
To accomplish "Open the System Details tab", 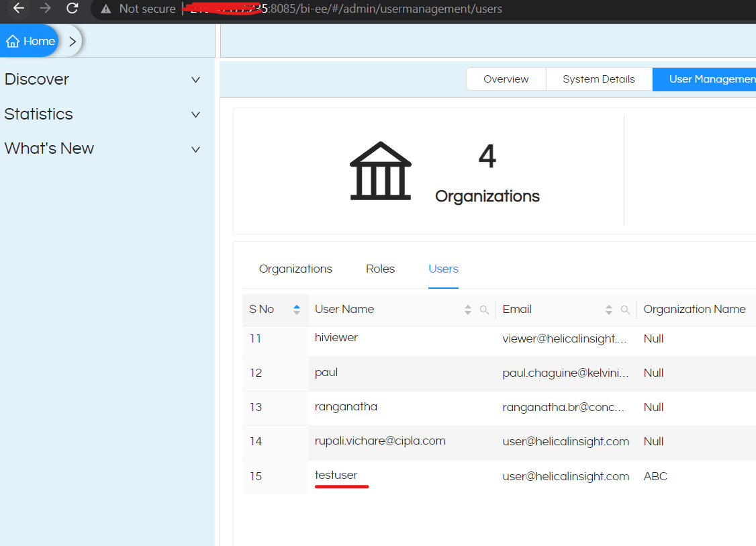I will click(x=599, y=79).
